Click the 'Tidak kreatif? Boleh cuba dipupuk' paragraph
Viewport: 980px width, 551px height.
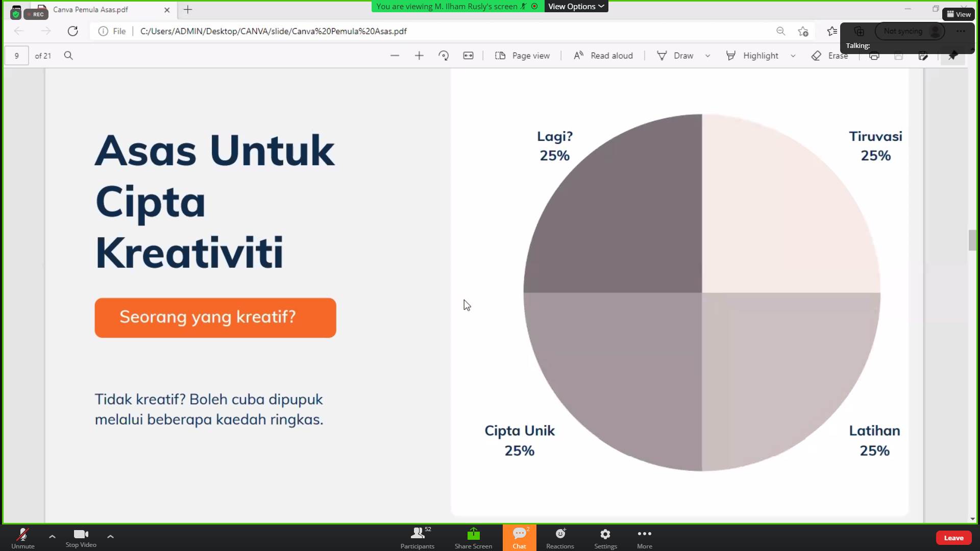click(x=209, y=409)
